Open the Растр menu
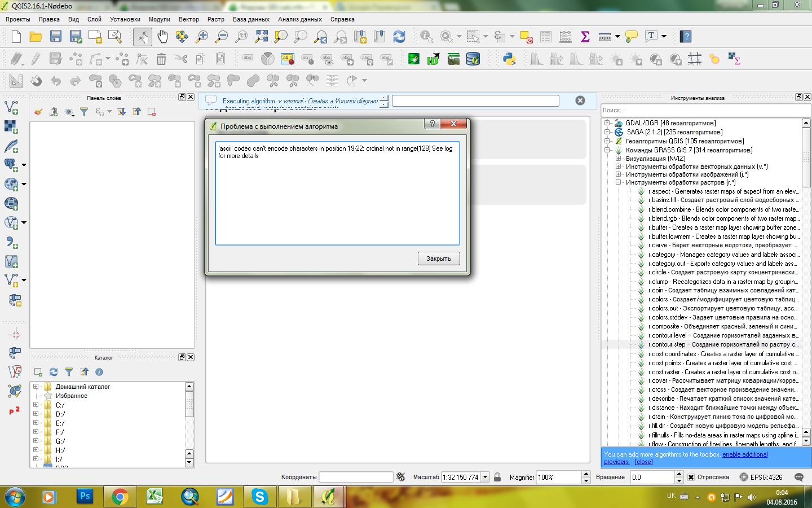812x508 pixels. pos(215,19)
